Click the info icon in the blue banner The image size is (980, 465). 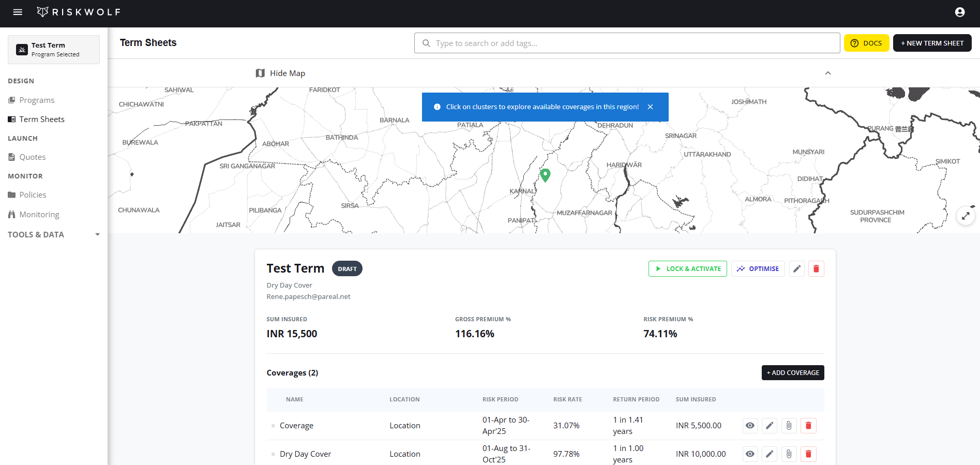(437, 107)
